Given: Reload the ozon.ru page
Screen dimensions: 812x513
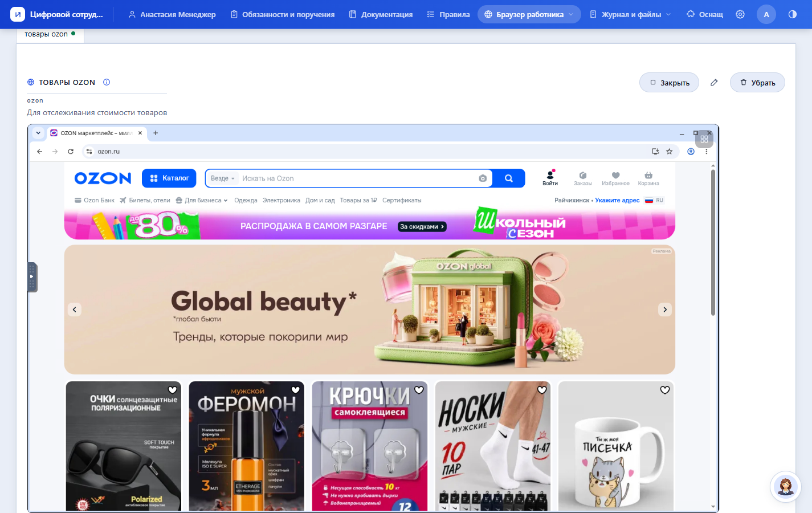Looking at the screenshot, I should click(x=71, y=152).
